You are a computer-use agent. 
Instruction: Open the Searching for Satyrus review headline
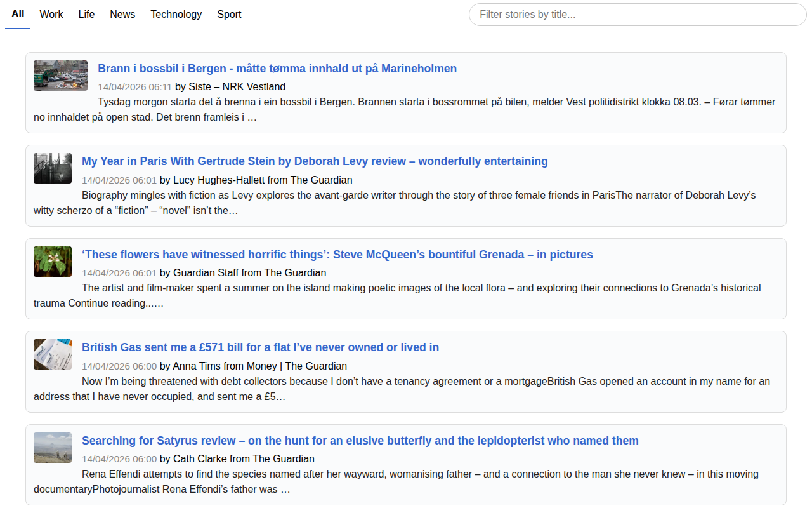[x=360, y=441]
